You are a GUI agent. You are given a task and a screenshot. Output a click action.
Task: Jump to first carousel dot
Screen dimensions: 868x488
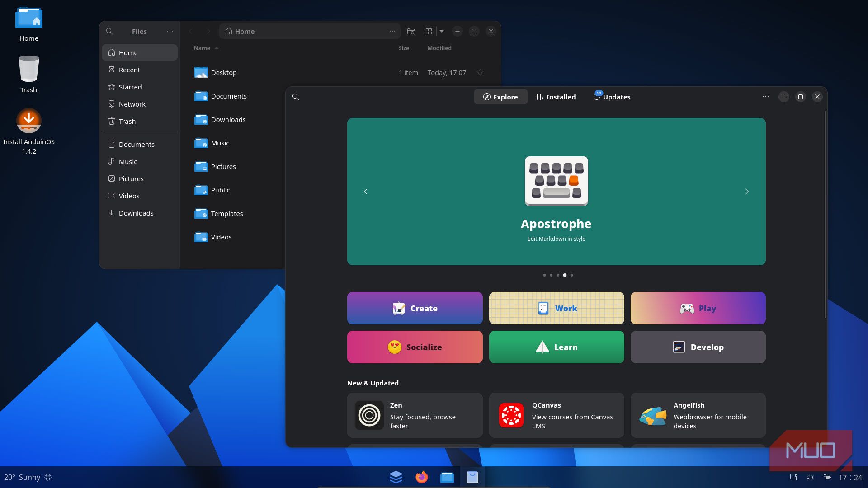click(544, 275)
